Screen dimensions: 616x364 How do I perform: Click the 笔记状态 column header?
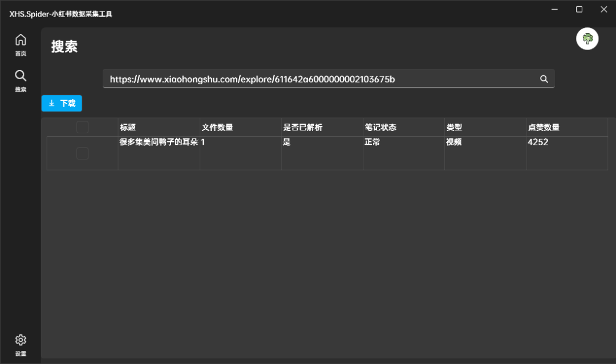pos(404,127)
